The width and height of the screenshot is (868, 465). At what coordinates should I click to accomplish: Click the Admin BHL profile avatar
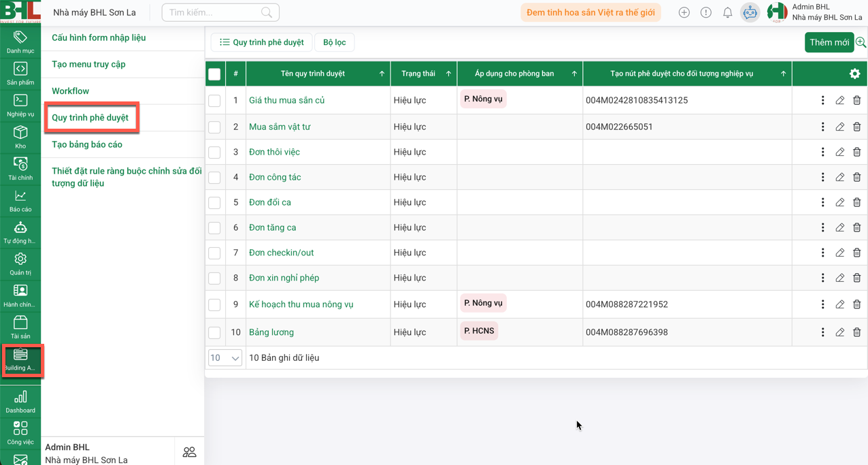click(778, 12)
